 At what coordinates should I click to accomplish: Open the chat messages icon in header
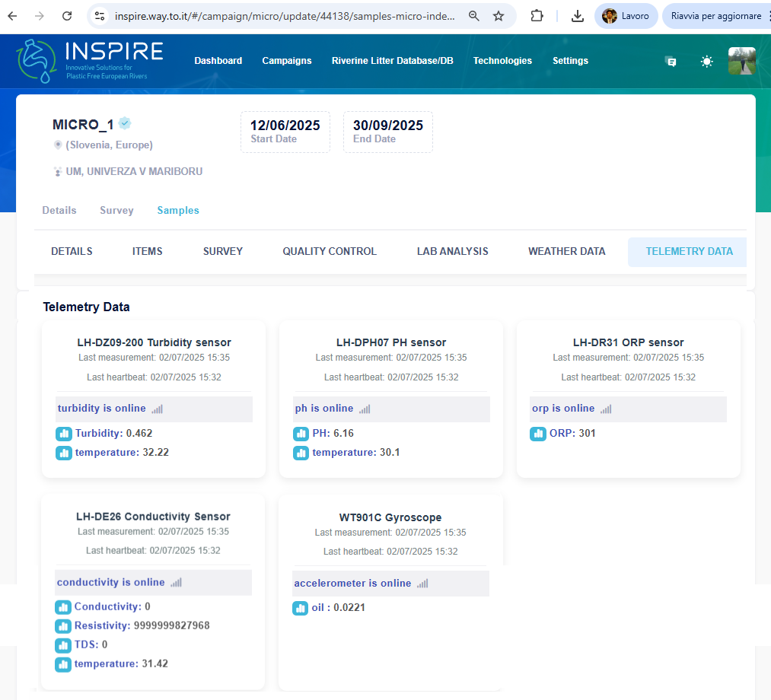click(671, 62)
